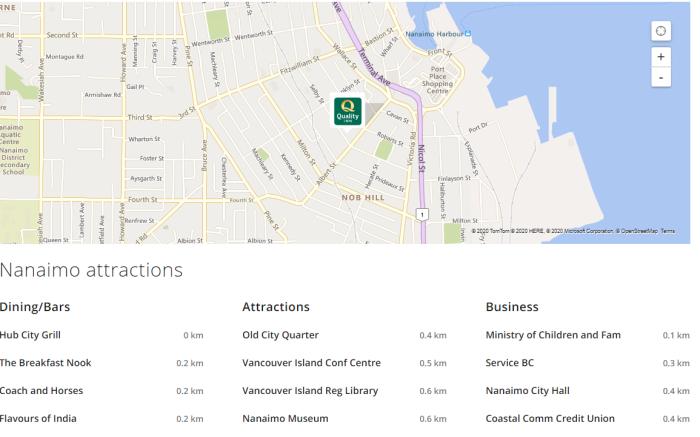
Task: Click Port Place Shopping Centre label
Action: pyautogui.click(x=437, y=79)
